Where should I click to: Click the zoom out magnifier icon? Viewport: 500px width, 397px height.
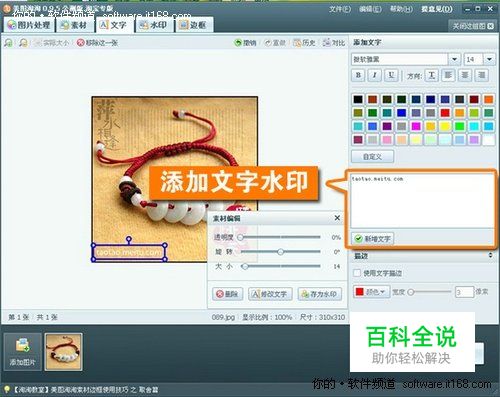23,43
